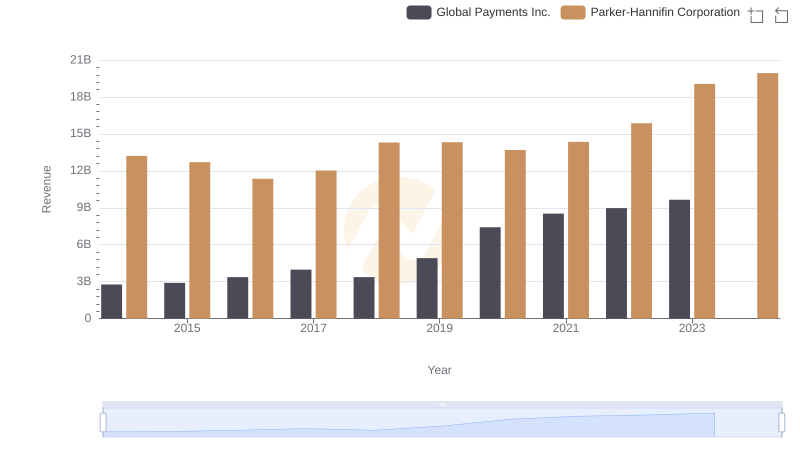Select the 2023 Global Payments bar
This screenshot has height=461, width=800.
(x=680, y=259)
